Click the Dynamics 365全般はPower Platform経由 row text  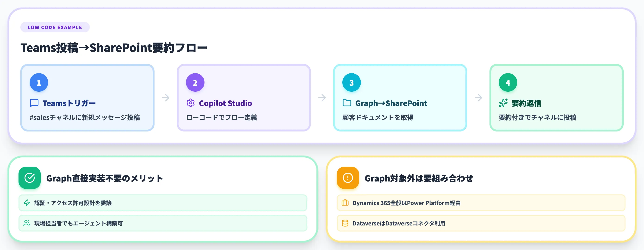click(x=406, y=203)
